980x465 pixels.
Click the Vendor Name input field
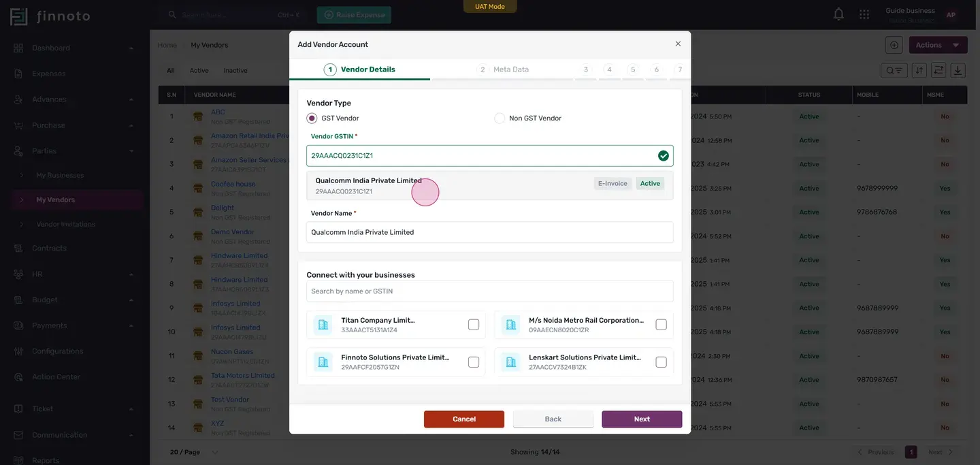point(490,232)
